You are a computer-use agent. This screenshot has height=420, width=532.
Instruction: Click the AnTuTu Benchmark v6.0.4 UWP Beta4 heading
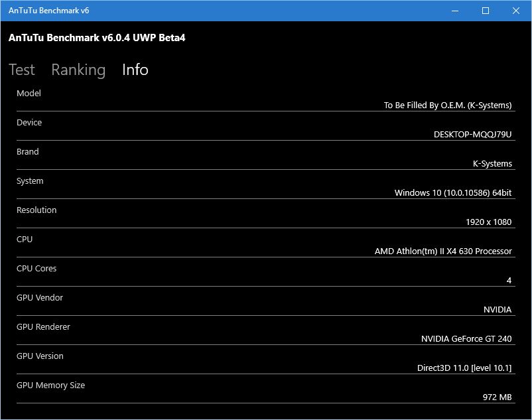(x=97, y=38)
